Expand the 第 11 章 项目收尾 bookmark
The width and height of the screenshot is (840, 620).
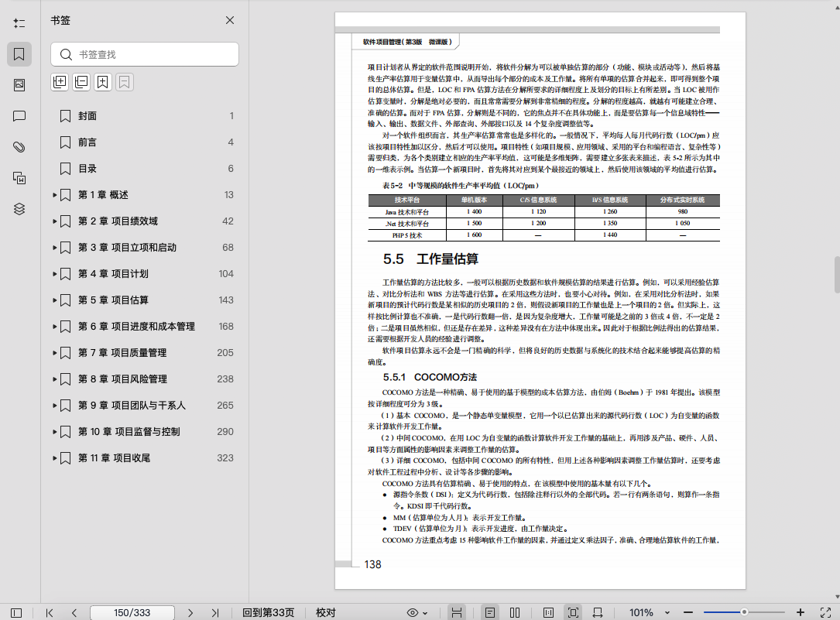pos(55,458)
